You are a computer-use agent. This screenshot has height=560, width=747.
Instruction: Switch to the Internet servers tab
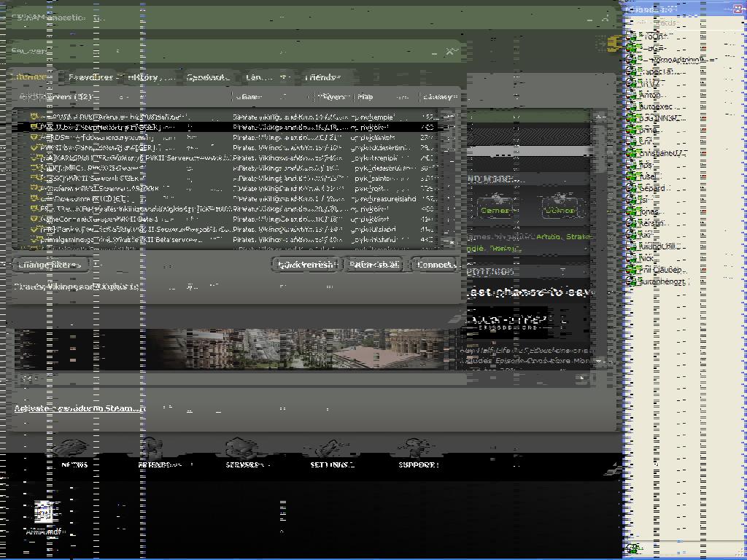pyautogui.click(x=30, y=77)
